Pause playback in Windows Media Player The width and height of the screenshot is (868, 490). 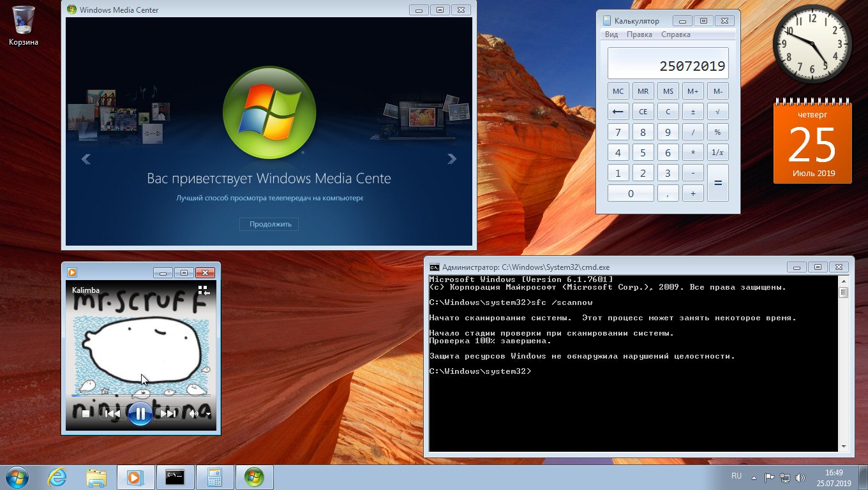140,413
